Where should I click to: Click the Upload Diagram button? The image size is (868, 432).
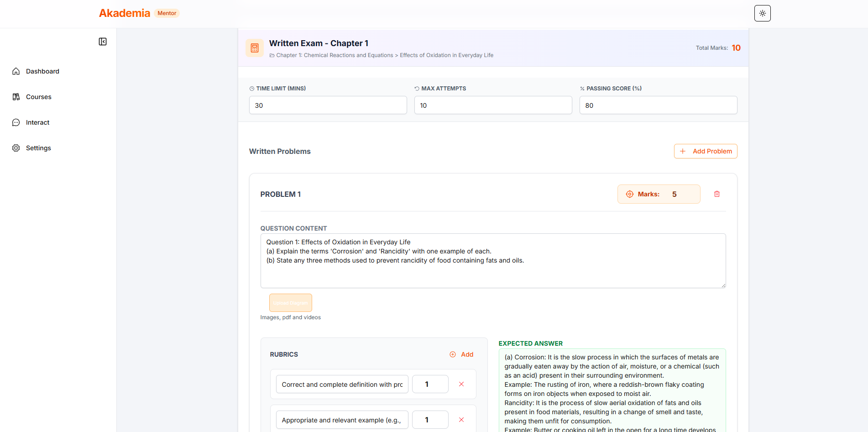(x=291, y=303)
